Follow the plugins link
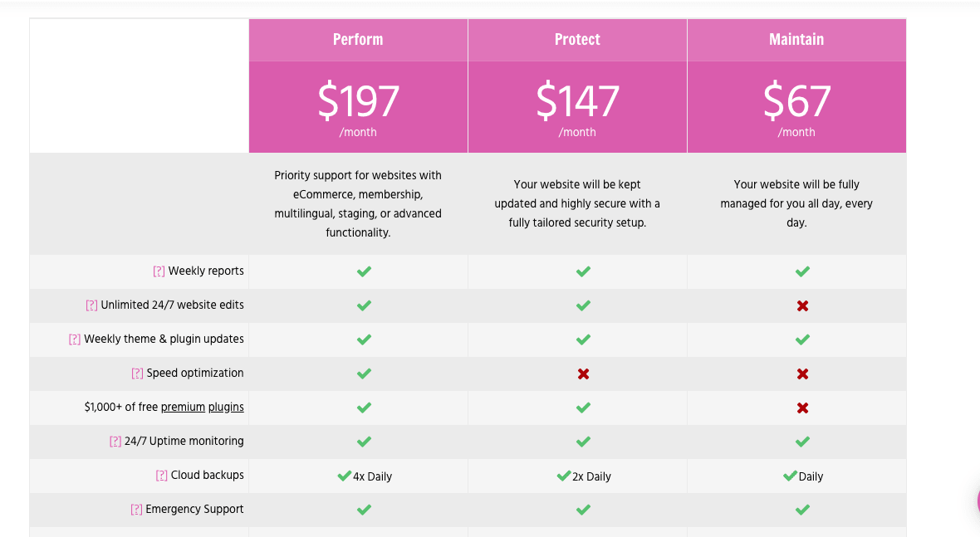This screenshot has width=980, height=537. click(226, 408)
